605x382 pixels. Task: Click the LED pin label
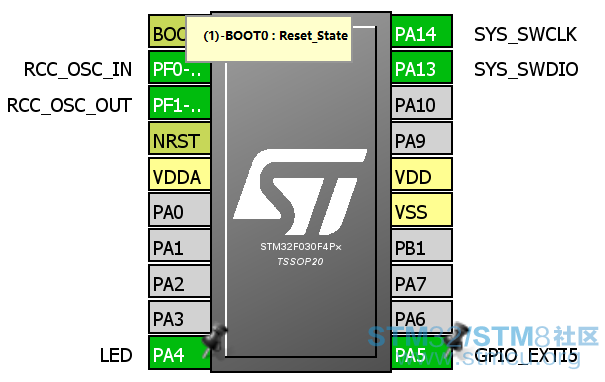point(116,355)
